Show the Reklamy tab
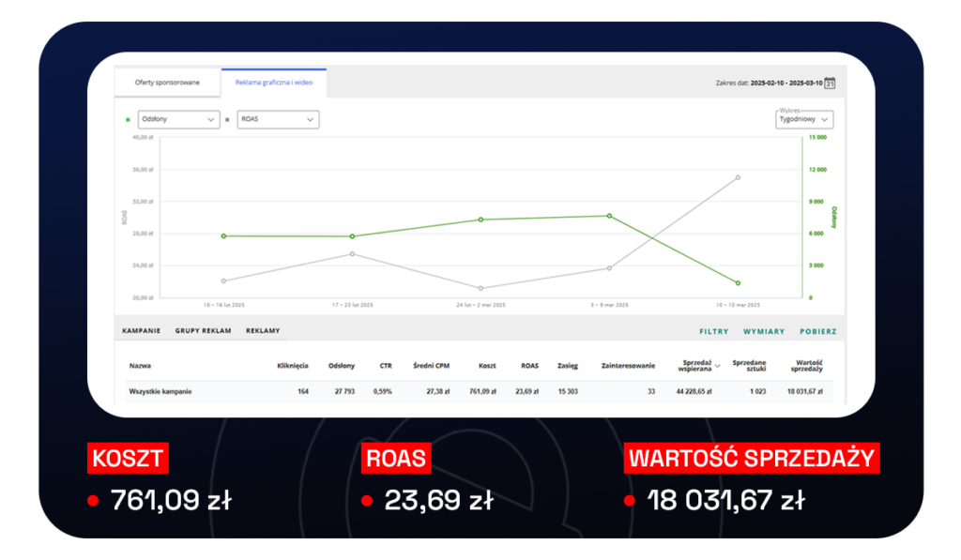The width and height of the screenshot is (961, 560). 263,331
